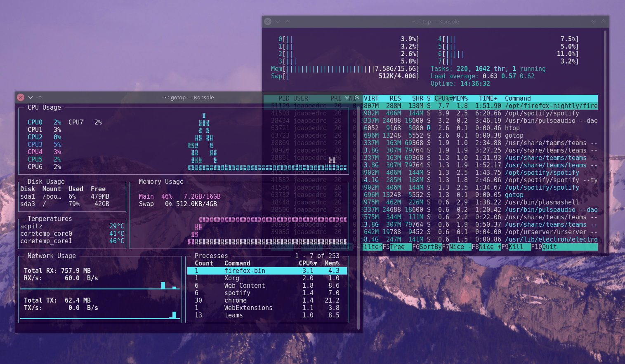Select the firefox-bin row in gotop Processes
This screenshot has height=364, width=625.
267,271
